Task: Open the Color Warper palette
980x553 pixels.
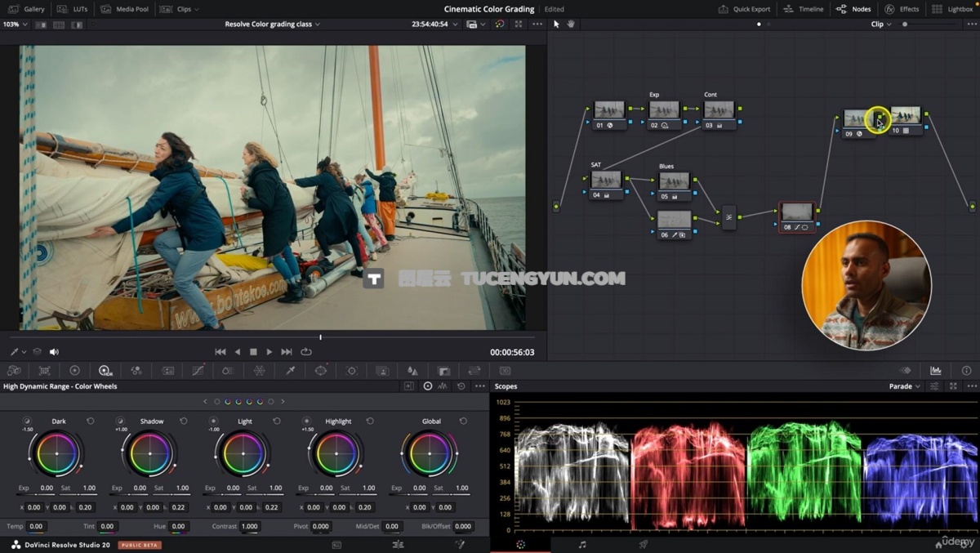Action: [259, 370]
